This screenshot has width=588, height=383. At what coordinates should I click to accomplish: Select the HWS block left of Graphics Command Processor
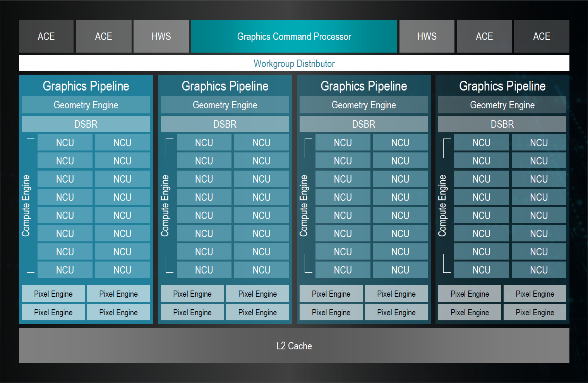coord(161,36)
